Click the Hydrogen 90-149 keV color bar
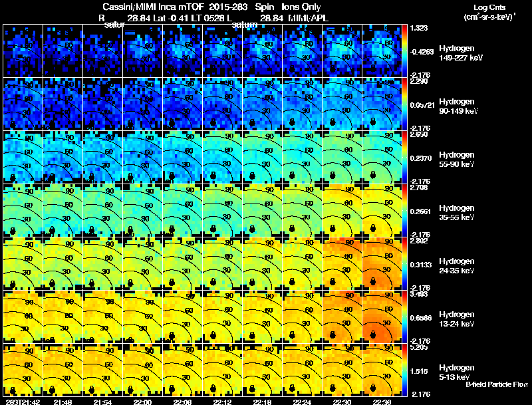 coord(404,104)
